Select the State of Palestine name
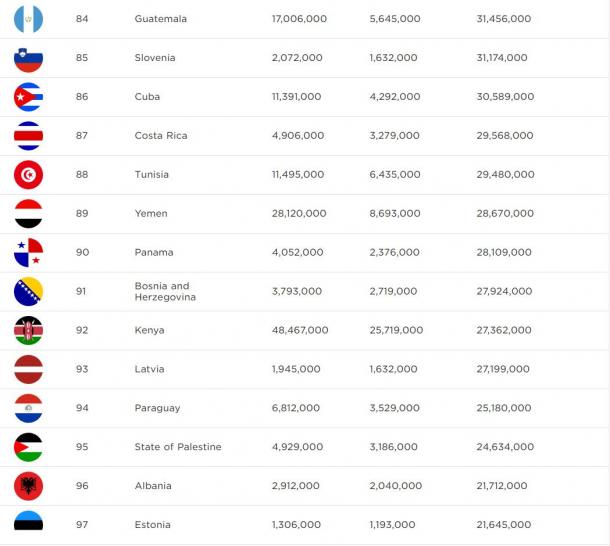610x546 pixels. [178, 447]
